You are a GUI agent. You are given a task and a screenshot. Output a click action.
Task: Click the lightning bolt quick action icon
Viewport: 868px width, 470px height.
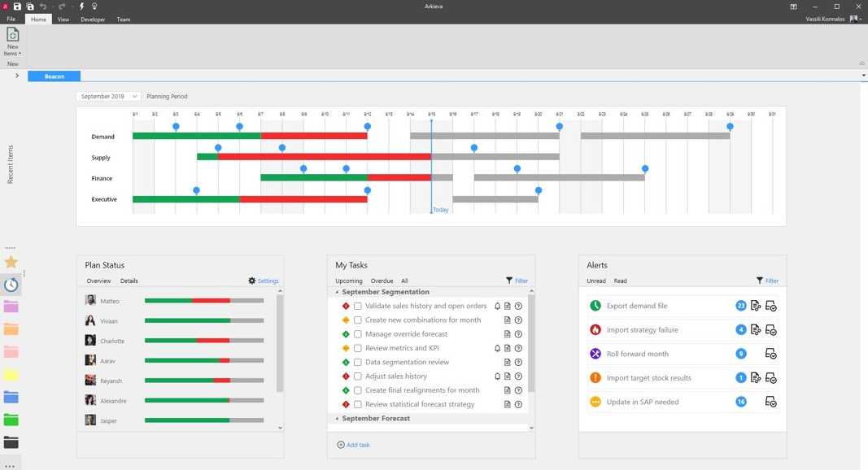(81, 7)
